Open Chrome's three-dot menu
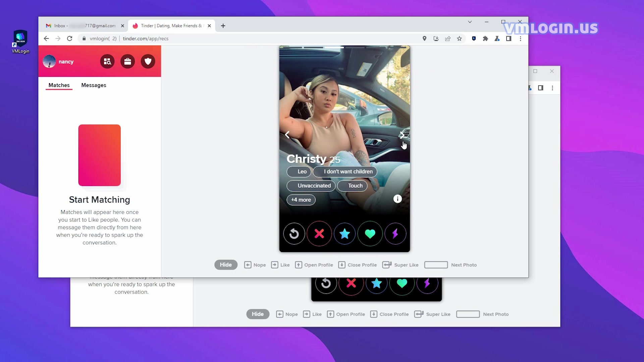 [521, 39]
